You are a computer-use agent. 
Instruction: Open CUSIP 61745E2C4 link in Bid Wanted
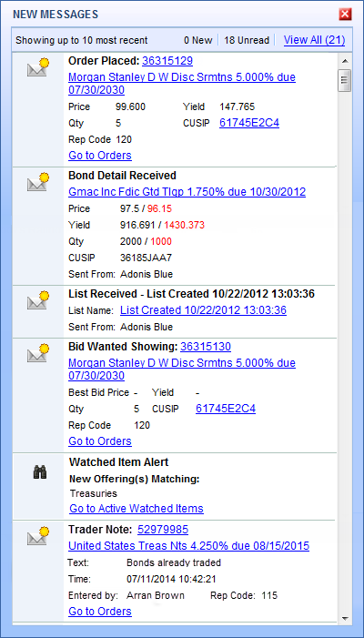[226, 409]
